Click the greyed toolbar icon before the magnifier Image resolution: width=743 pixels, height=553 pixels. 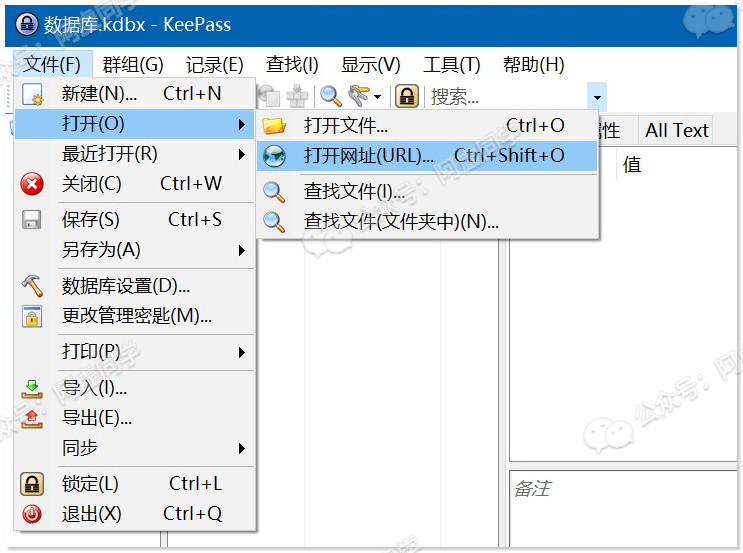point(298,96)
